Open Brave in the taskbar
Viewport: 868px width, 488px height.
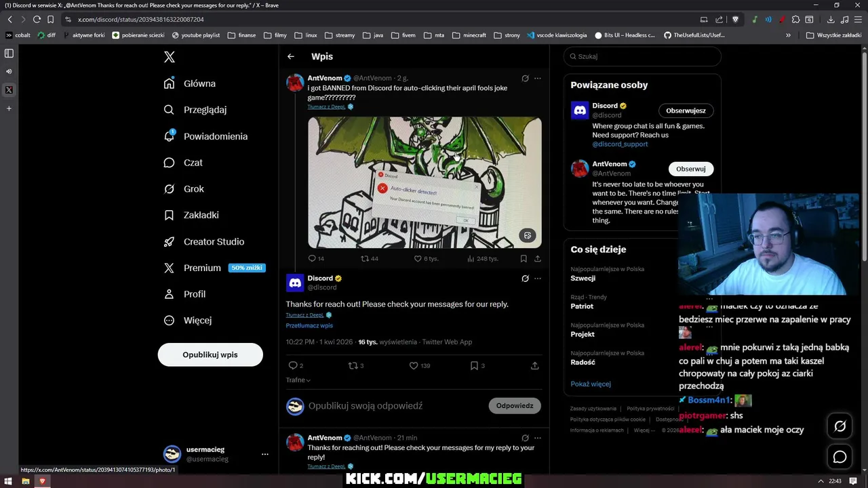pos(42,481)
